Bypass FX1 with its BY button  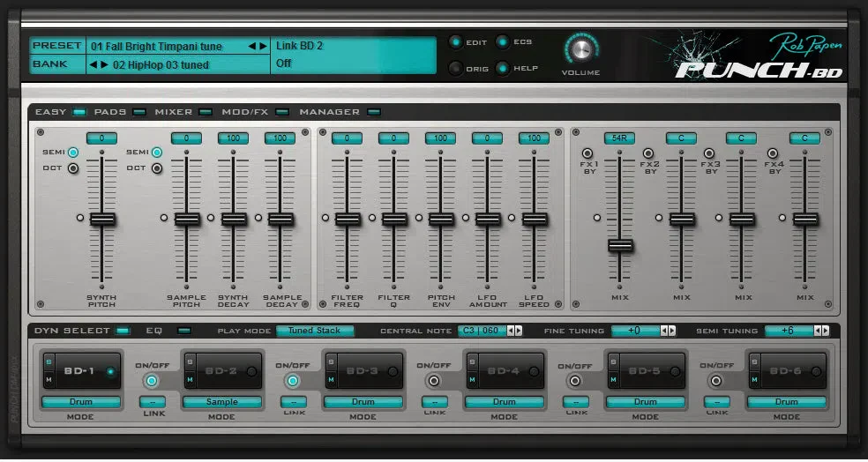pyautogui.click(x=587, y=153)
